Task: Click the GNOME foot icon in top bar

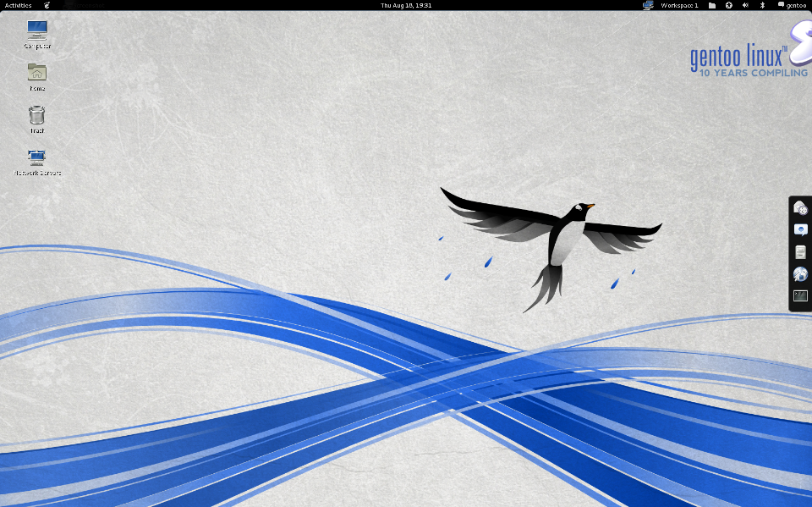Action: point(47,5)
